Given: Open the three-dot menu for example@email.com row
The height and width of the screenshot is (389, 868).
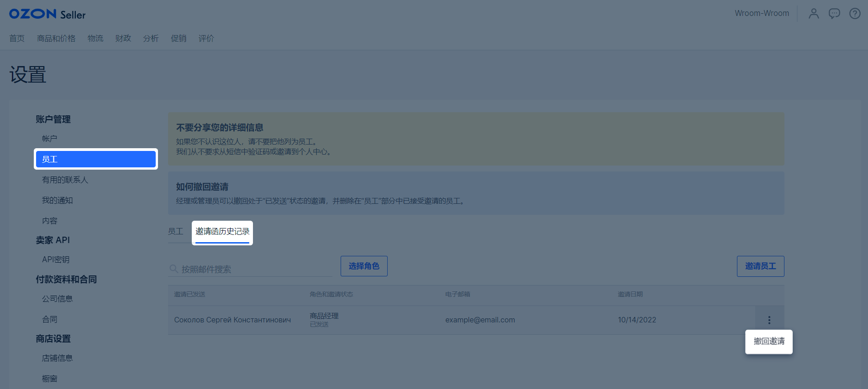Looking at the screenshot, I should click(x=769, y=320).
